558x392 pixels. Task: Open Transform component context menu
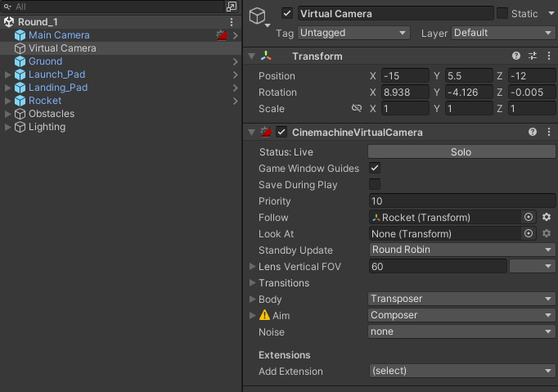tap(549, 56)
